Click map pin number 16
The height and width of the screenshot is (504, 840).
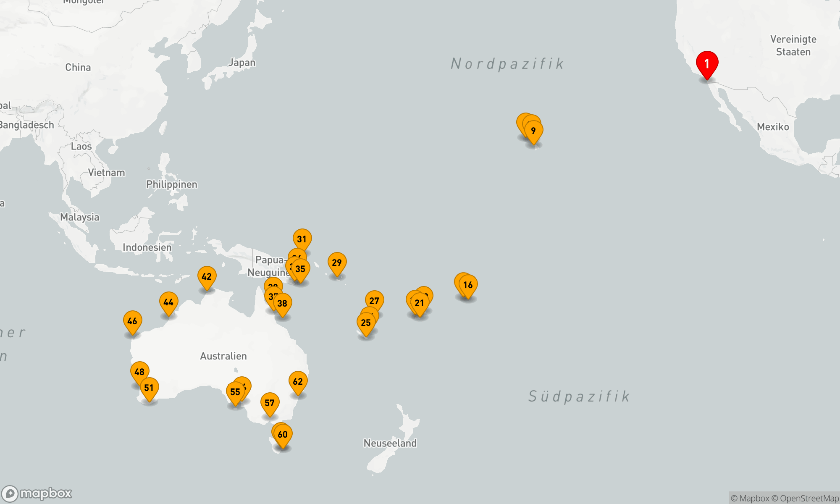coord(468,285)
